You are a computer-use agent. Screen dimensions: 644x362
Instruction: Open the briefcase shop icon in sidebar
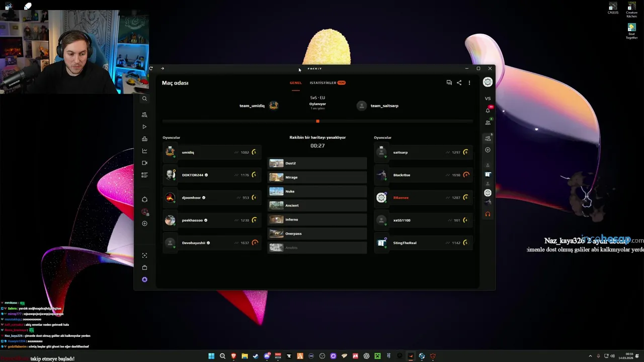click(x=144, y=267)
